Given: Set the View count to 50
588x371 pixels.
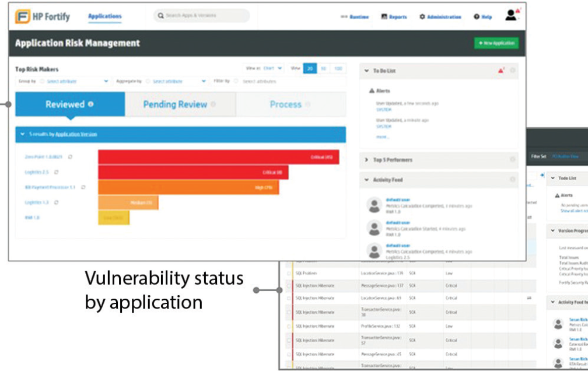Looking at the screenshot, I should [x=323, y=68].
